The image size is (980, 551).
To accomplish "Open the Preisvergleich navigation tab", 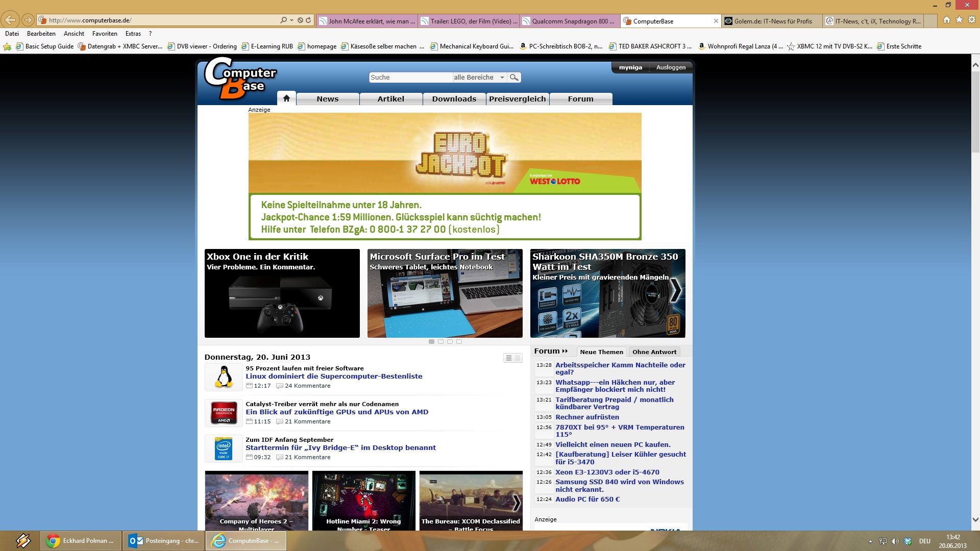I will (x=517, y=99).
